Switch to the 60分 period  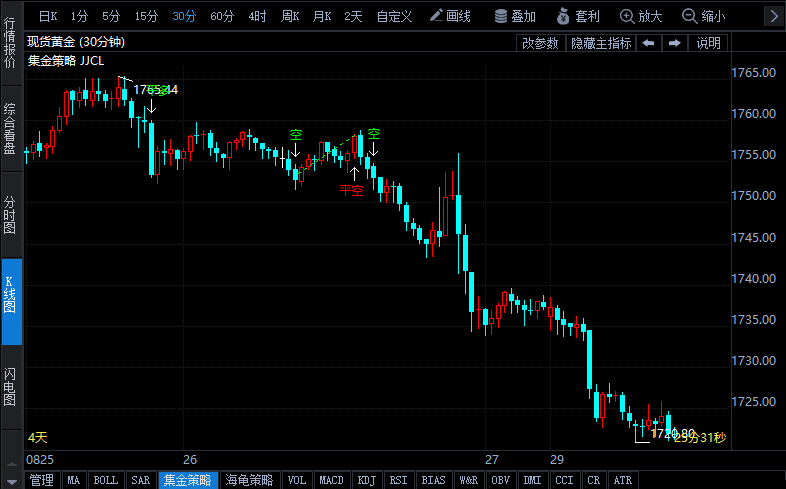click(222, 17)
